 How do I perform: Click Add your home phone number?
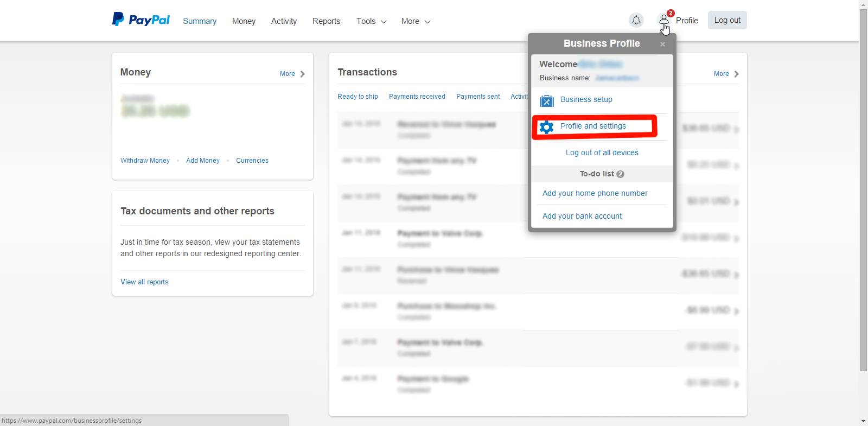click(x=595, y=193)
